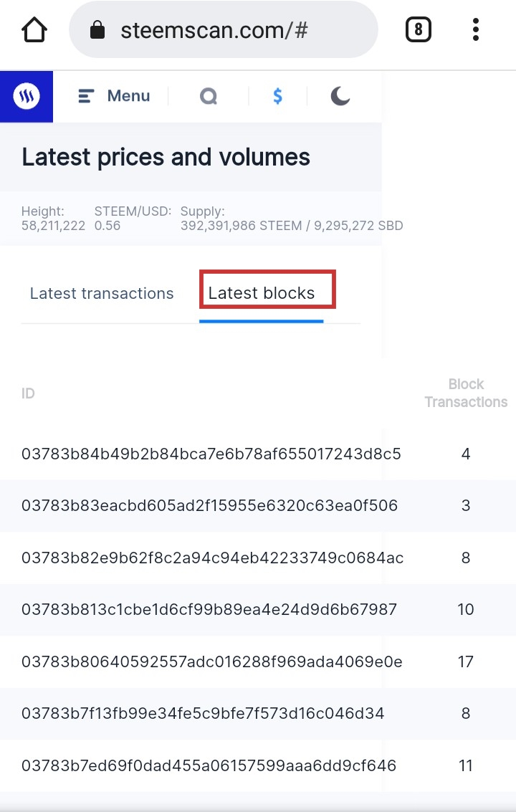
Task: Toggle dark mode with the moon icon
Action: point(340,96)
